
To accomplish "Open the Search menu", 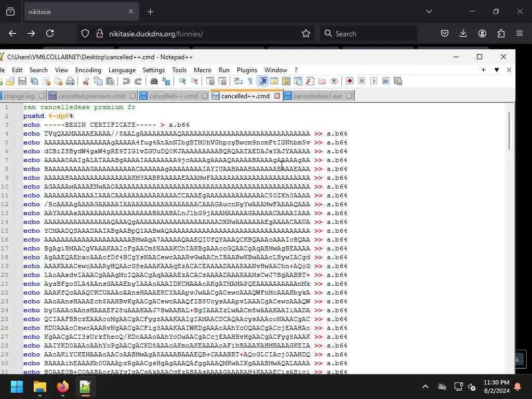I will (x=38, y=70).
